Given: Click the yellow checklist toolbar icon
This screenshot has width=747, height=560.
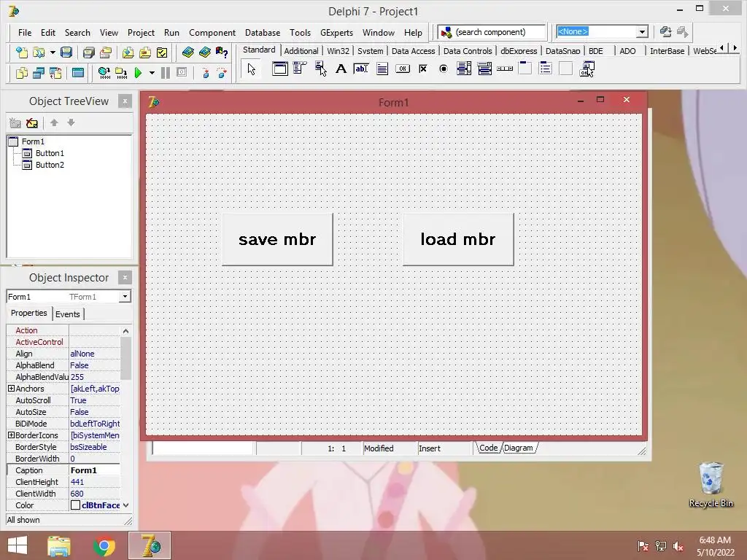Looking at the screenshot, I should pos(162,52).
